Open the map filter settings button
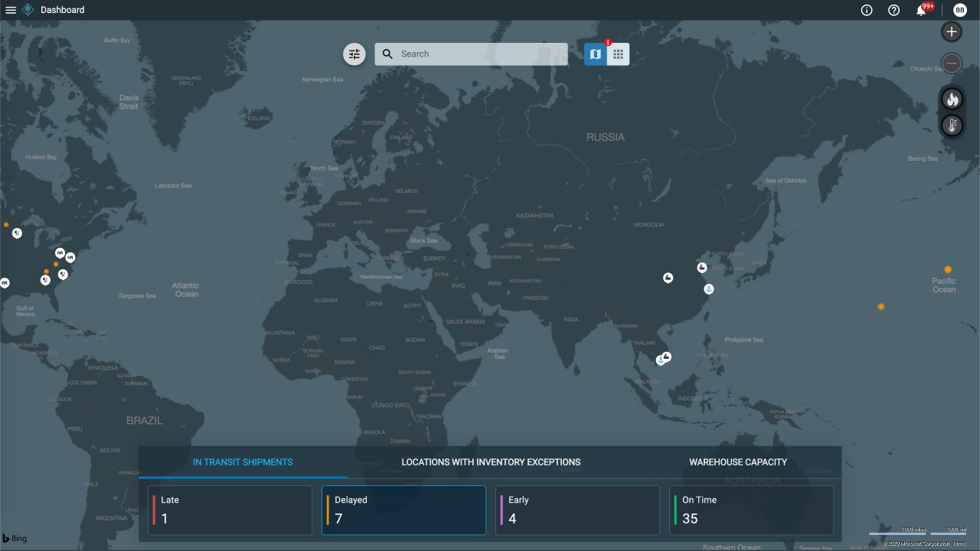This screenshot has height=551, width=980. point(354,54)
